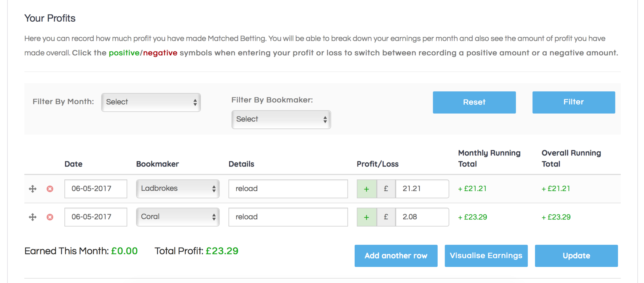644x283 pixels.
Task: Click the 2.08 amount field
Action: (x=422, y=217)
